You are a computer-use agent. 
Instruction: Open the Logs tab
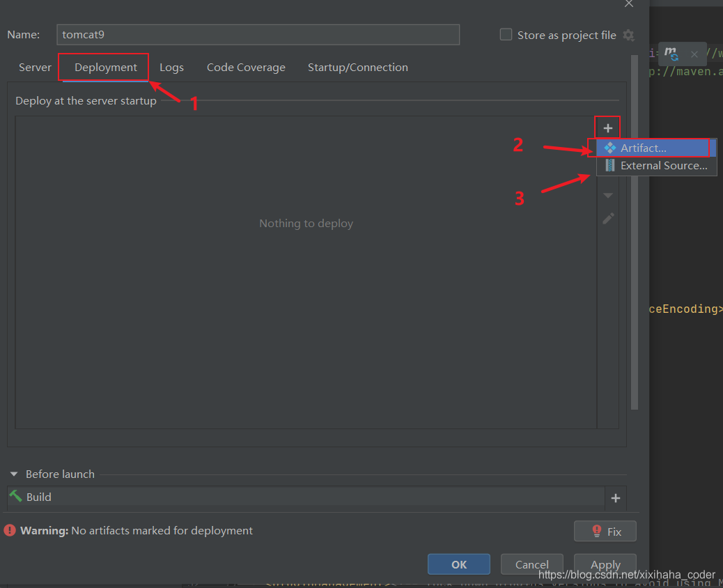coord(171,68)
